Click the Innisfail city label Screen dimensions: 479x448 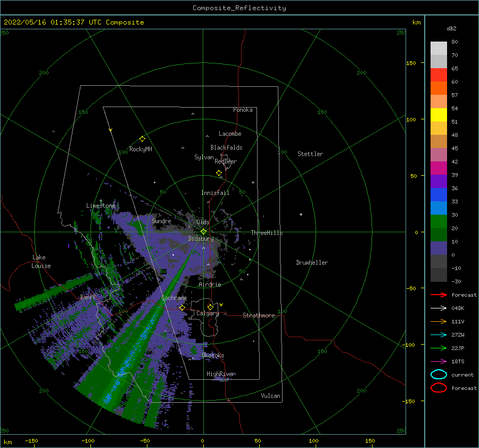(x=215, y=193)
